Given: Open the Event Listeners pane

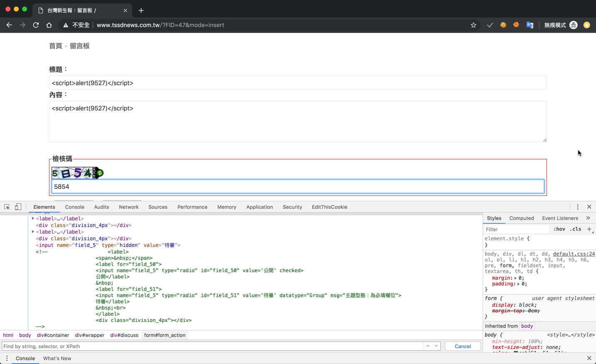Looking at the screenshot, I should (x=560, y=218).
